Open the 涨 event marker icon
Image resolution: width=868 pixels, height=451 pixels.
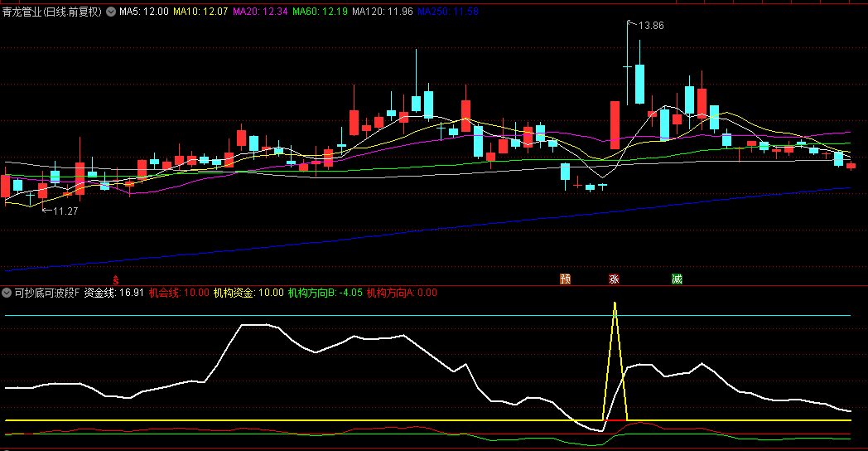[614, 279]
